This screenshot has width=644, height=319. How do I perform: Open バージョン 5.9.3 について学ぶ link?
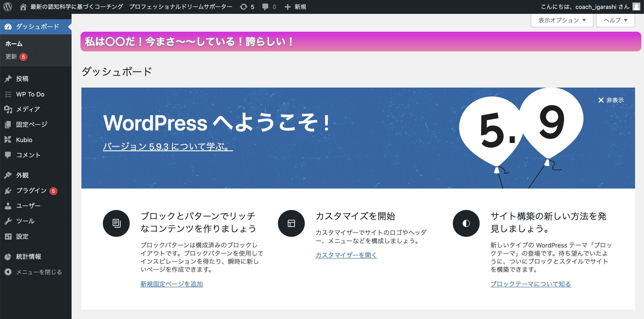(x=168, y=146)
